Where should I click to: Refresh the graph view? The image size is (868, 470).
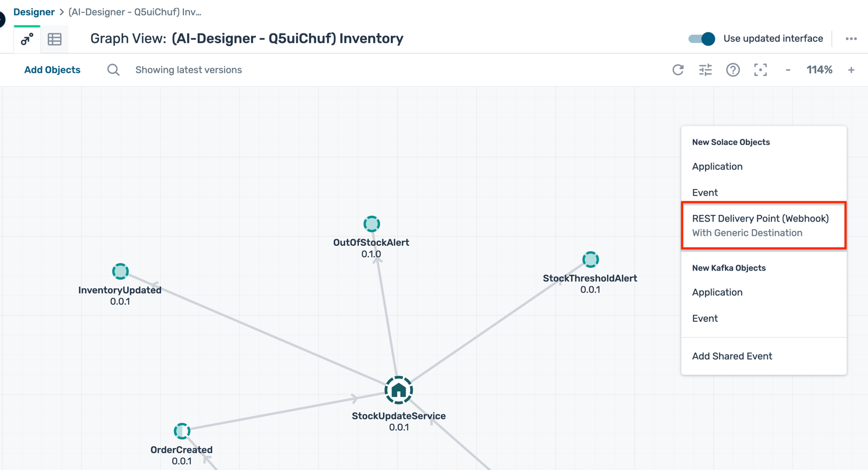(x=678, y=70)
